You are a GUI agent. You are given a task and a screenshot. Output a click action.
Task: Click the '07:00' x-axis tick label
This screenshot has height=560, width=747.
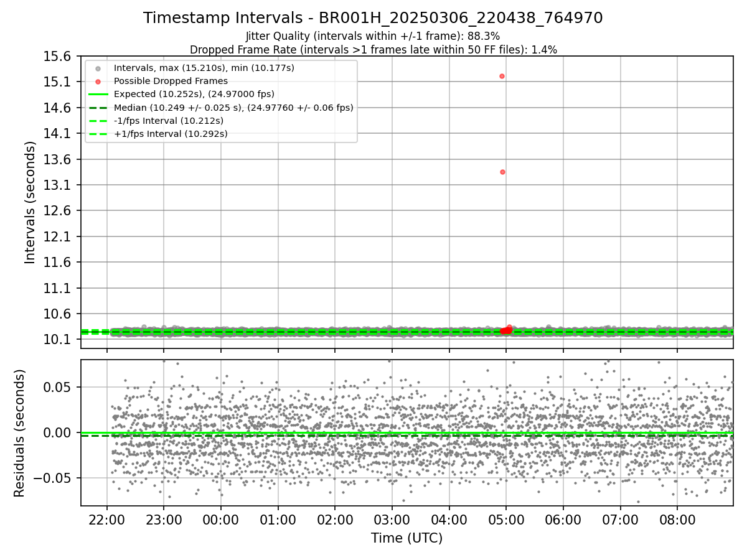click(621, 520)
